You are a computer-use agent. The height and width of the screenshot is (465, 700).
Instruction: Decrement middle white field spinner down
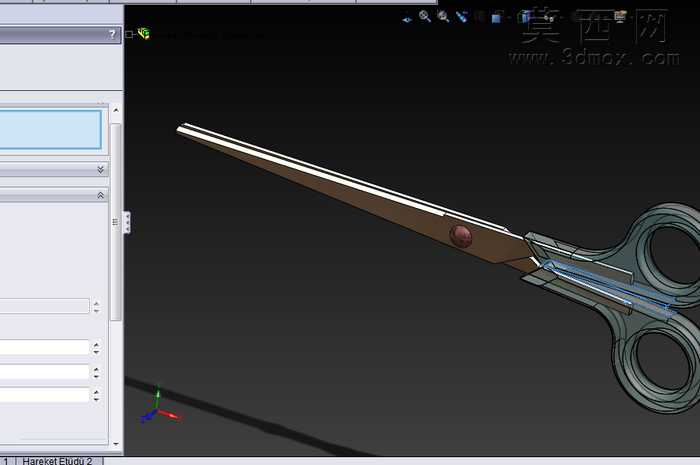click(96, 376)
